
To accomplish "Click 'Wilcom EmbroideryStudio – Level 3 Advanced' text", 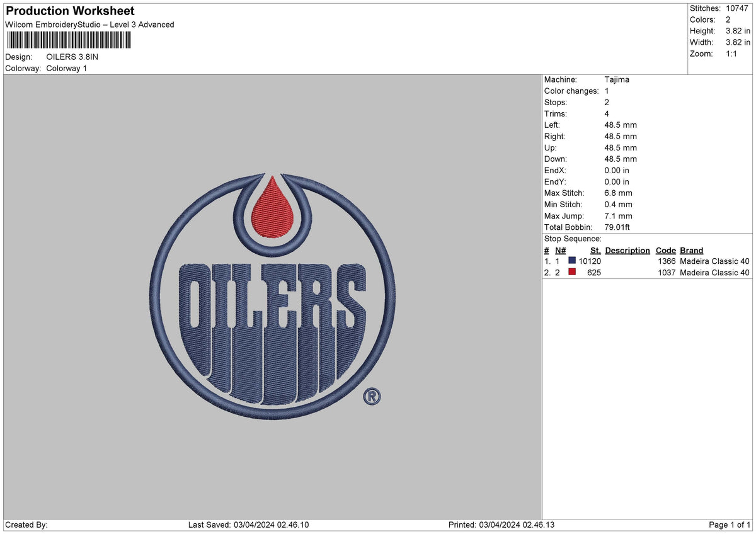I will [x=89, y=25].
